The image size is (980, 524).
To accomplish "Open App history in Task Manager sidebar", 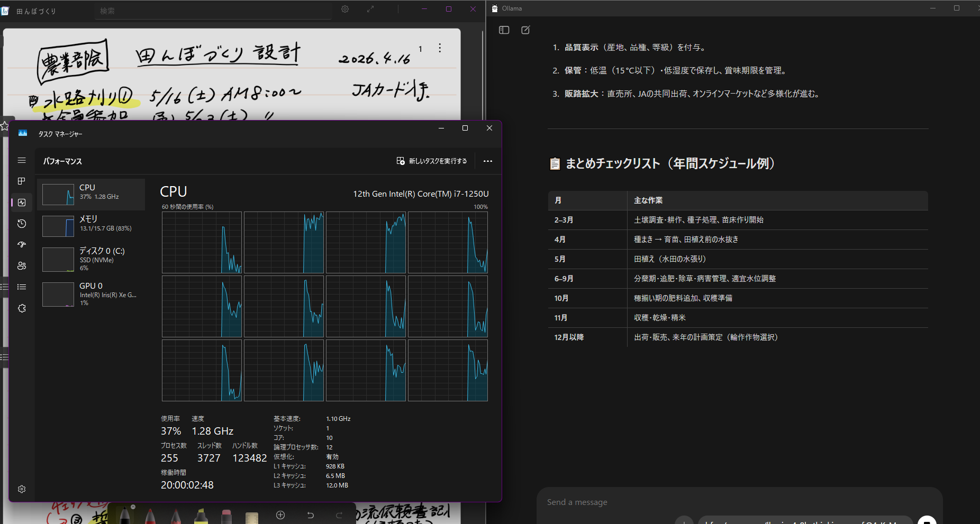I will click(22, 224).
